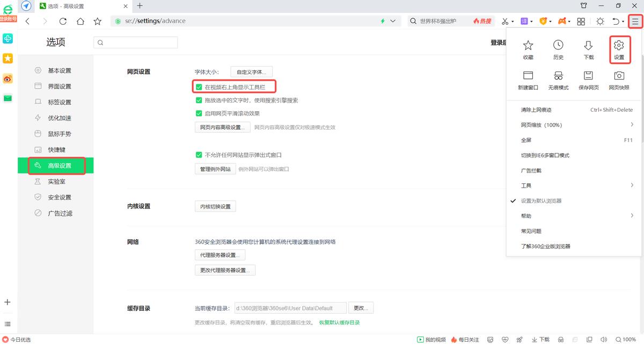Image resolution: width=644 pixels, height=345 pixels.
Task: Disable 在视频右上角显示工具栏 checkbox
Action: [x=199, y=86]
